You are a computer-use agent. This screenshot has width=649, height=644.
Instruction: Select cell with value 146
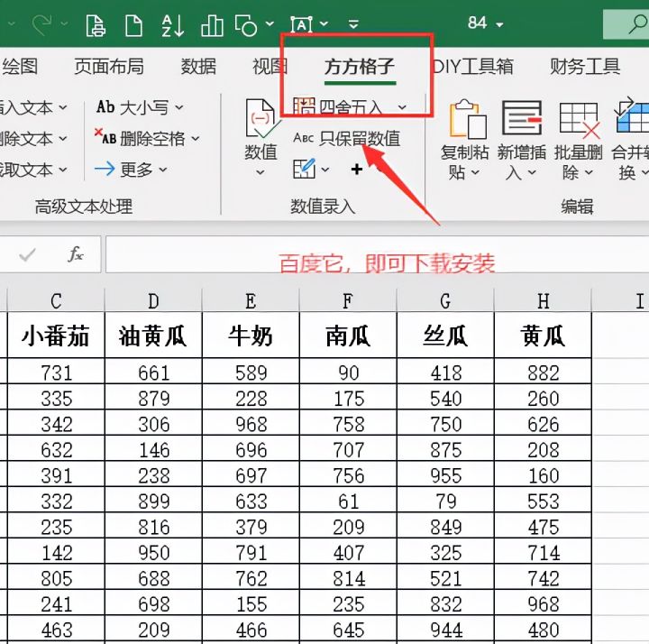[x=153, y=449]
